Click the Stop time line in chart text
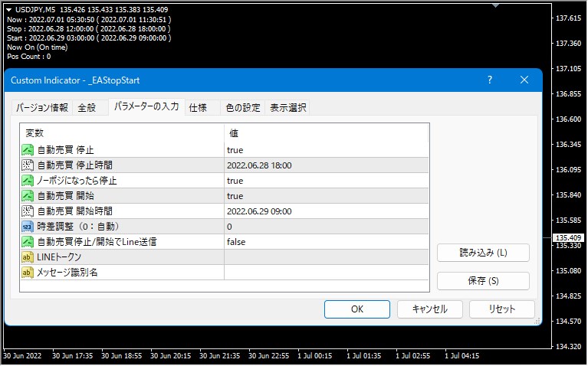This screenshot has height=366, width=588. tap(89, 29)
